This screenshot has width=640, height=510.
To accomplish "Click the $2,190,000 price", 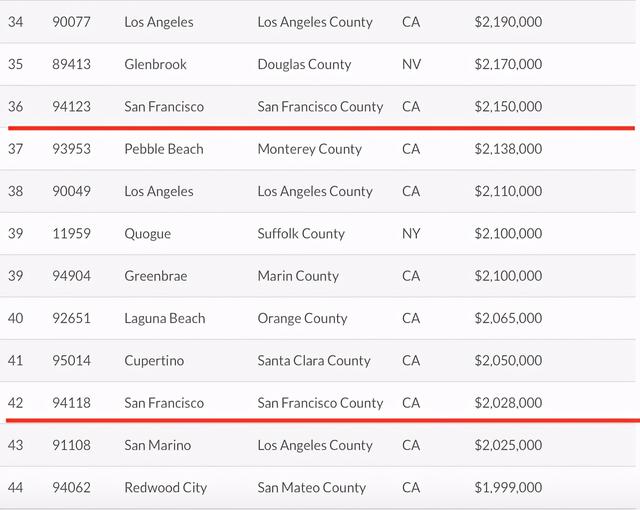I will coord(508,22).
